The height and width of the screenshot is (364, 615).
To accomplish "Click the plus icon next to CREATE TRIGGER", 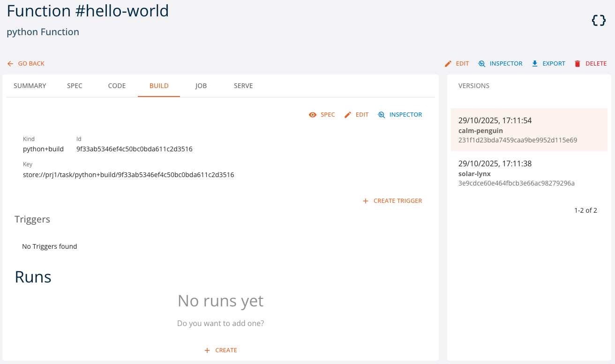I will 366,201.
